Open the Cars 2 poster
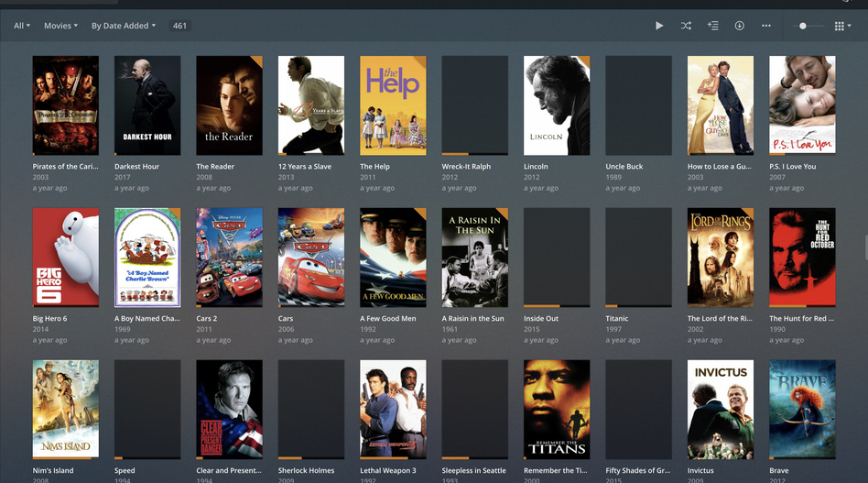The image size is (868, 483). (229, 258)
